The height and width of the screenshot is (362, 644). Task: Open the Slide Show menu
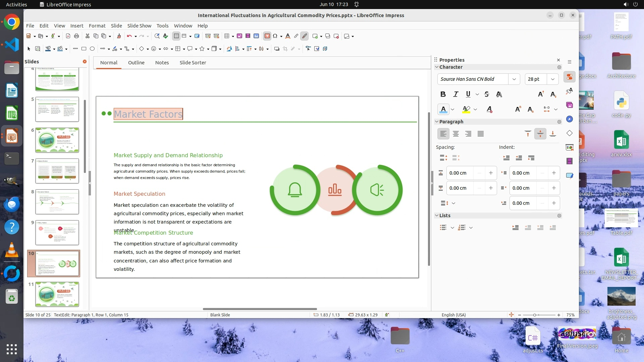(139, 26)
